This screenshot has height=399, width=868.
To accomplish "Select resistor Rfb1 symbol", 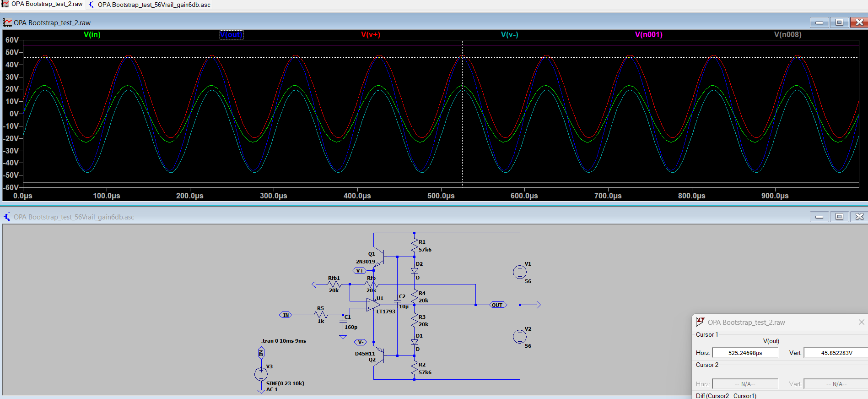I will click(334, 284).
